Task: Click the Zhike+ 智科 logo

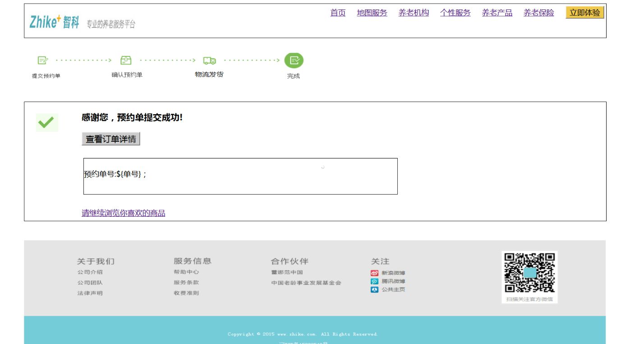Action: coord(55,22)
